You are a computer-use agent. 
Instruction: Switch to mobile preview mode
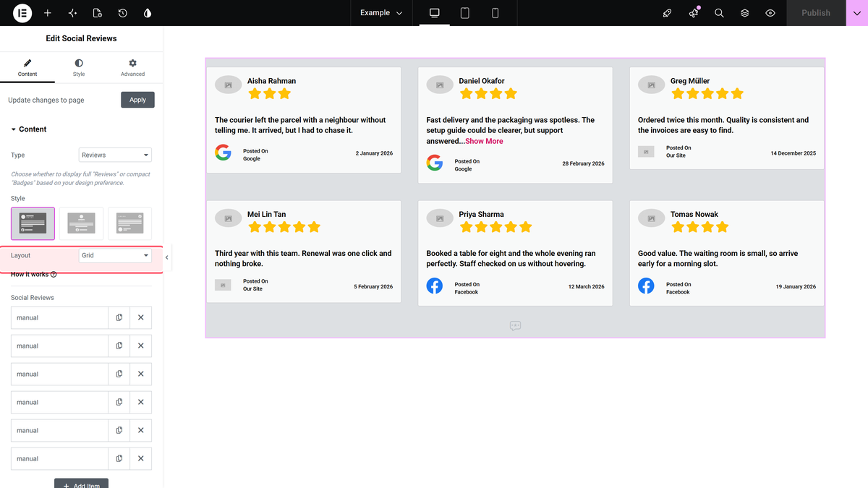tap(495, 13)
